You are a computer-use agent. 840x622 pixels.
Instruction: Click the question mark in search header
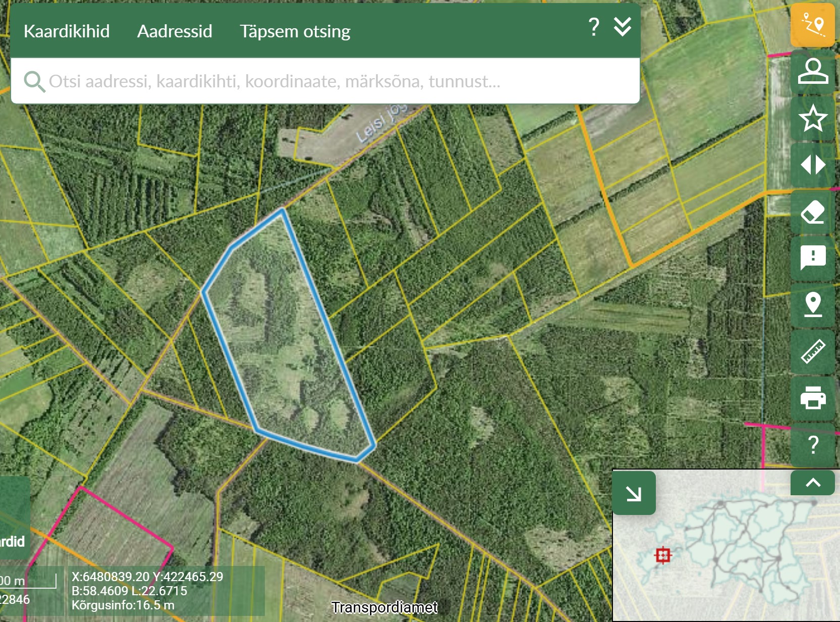point(594,27)
